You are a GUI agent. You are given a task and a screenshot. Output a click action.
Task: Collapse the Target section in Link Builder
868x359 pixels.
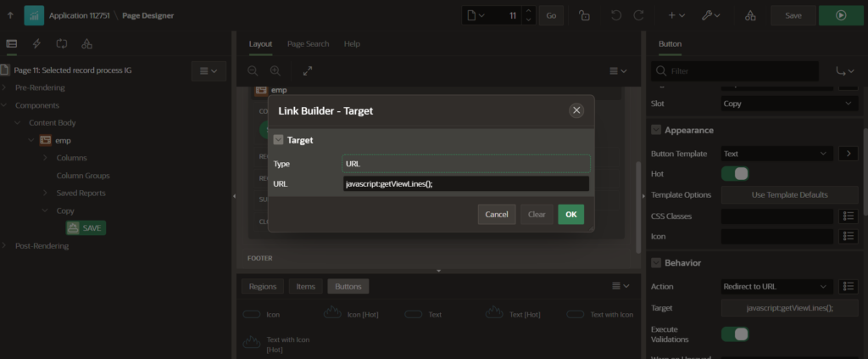279,140
